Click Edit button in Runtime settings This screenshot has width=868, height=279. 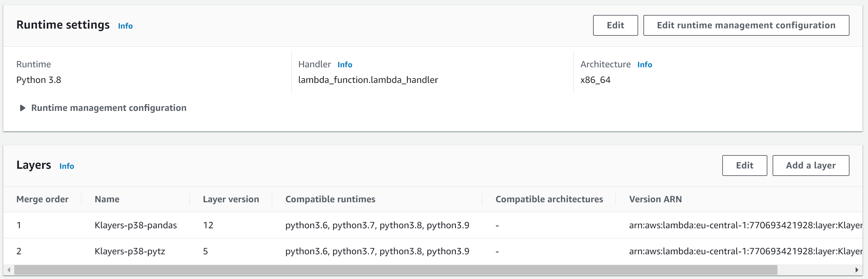tap(615, 25)
